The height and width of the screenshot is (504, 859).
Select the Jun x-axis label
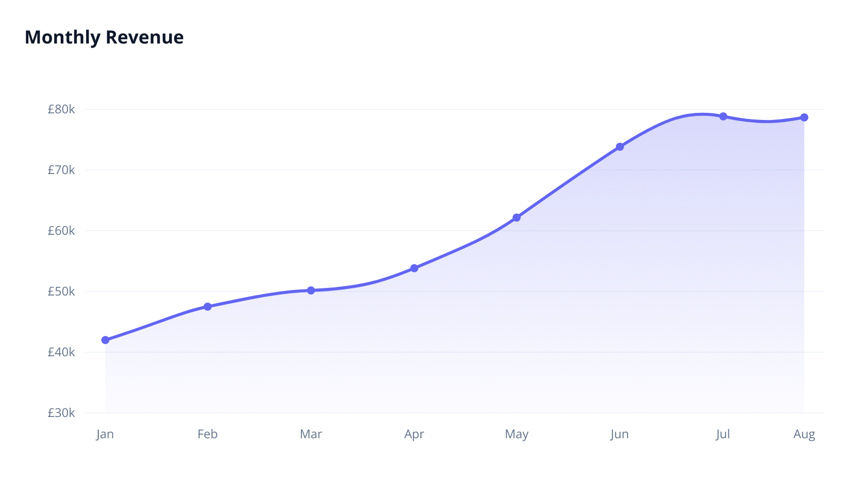tap(619, 434)
